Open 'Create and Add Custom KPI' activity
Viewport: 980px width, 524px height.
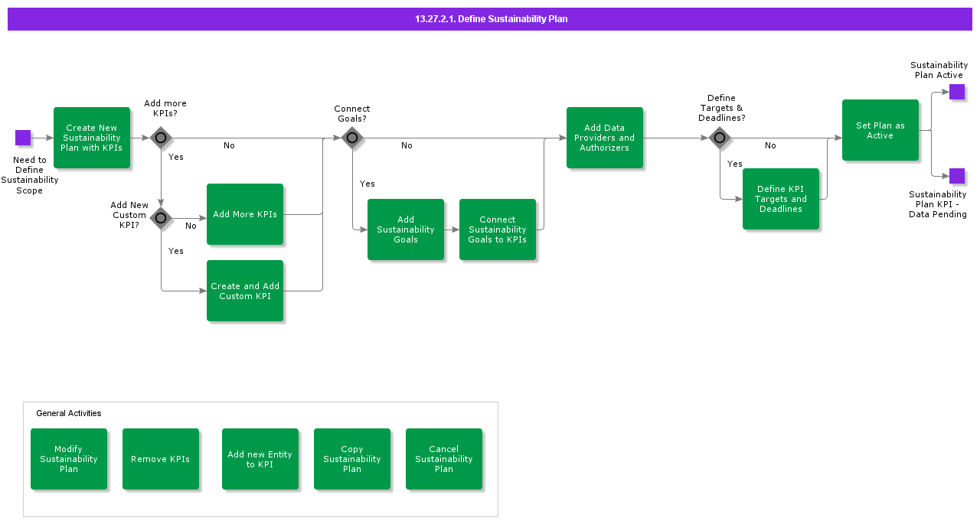pos(245,291)
